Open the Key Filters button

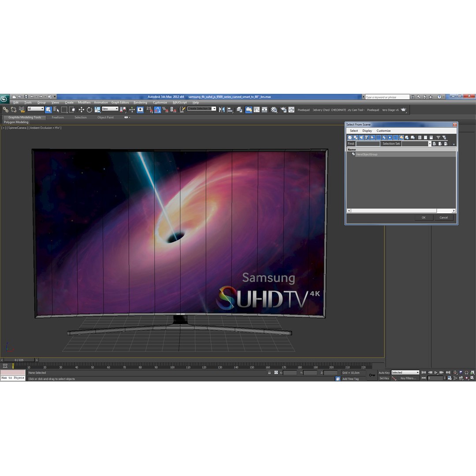tap(408, 378)
